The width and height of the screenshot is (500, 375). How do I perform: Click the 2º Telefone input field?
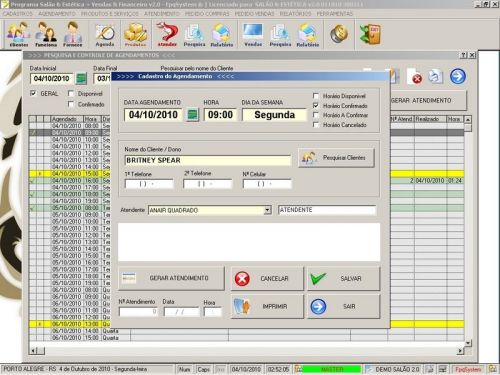pos(207,184)
